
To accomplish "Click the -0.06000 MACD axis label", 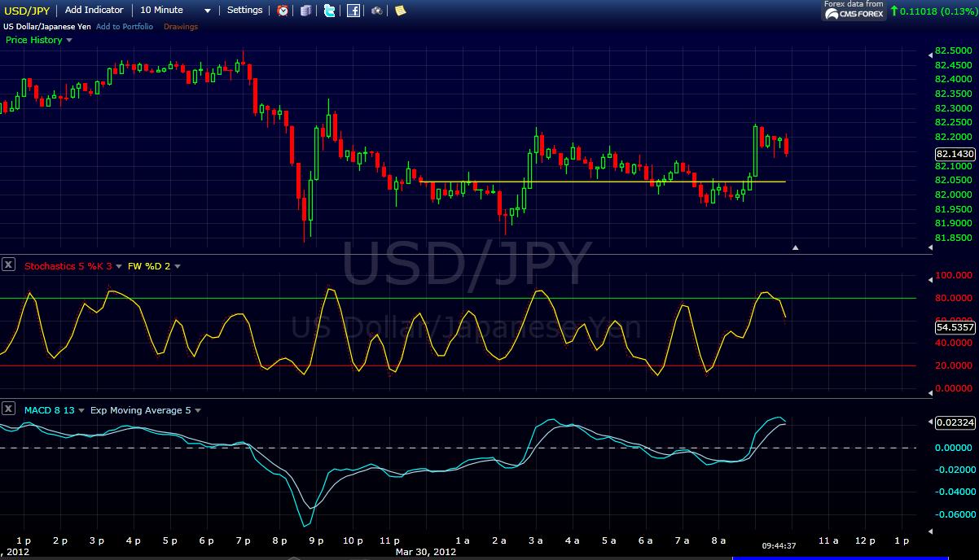I will pos(955,514).
